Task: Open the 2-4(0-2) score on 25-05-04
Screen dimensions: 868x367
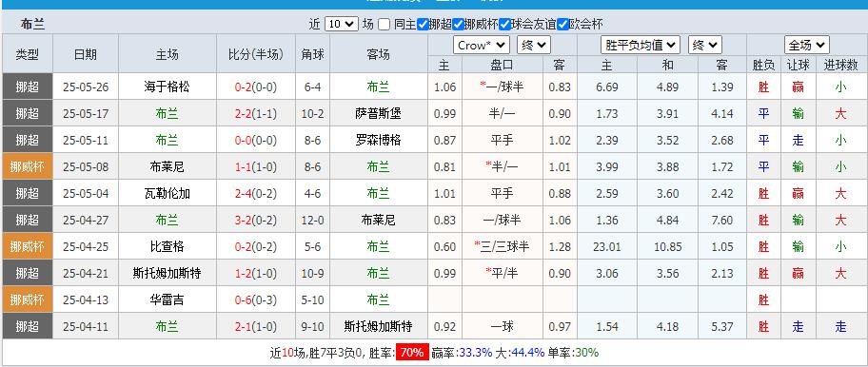Action: (256, 193)
